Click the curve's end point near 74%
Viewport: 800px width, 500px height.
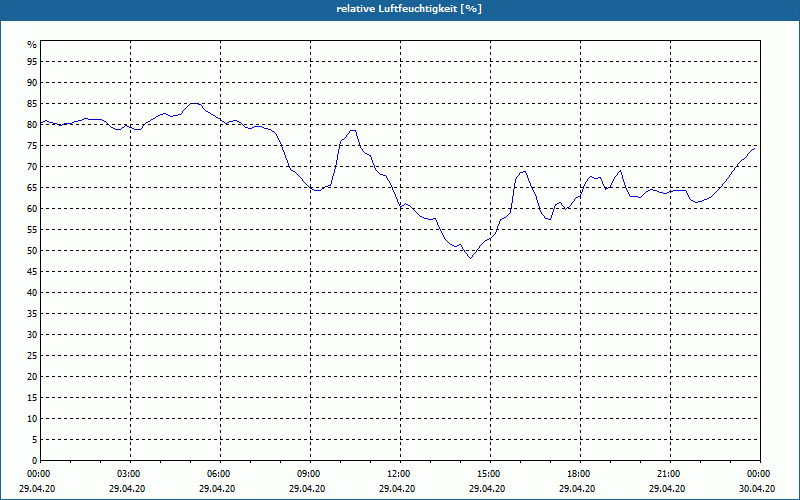pyautogui.click(x=754, y=148)
